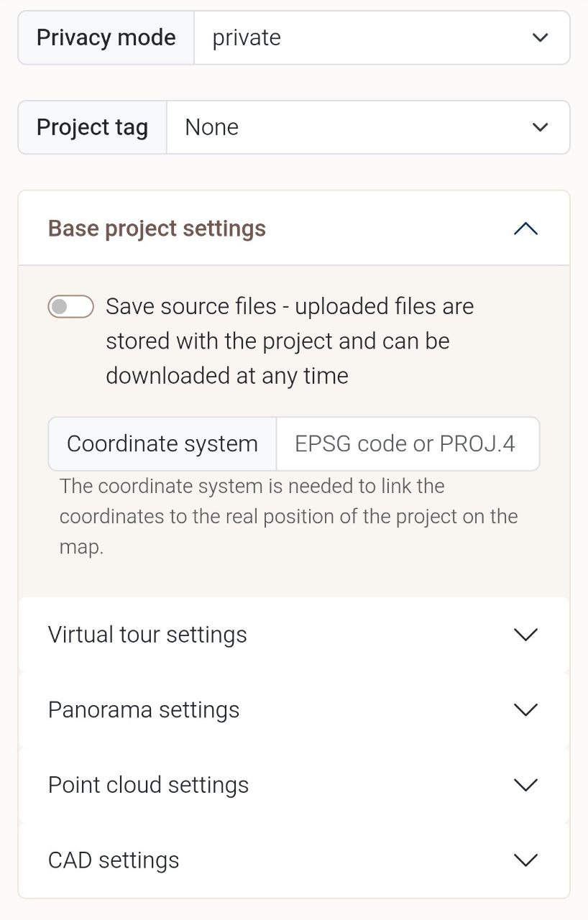588x920 pixels.
Task: Open the CAD settings section title
Action: 114,860
